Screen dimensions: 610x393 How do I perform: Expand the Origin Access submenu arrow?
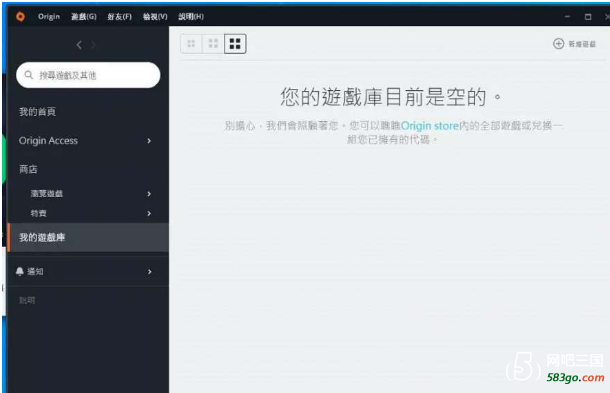tap(149, 141)
